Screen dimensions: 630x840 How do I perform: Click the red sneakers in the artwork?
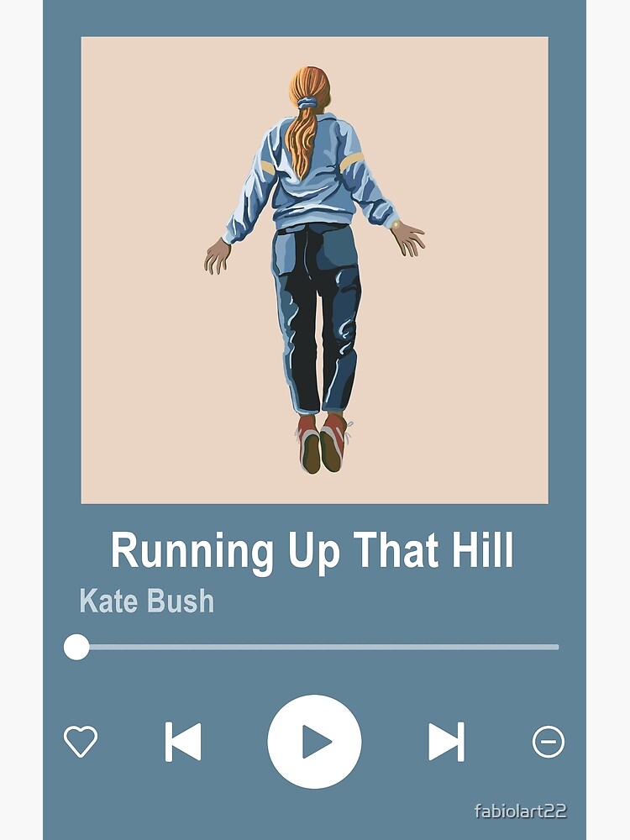click(323, 444)
